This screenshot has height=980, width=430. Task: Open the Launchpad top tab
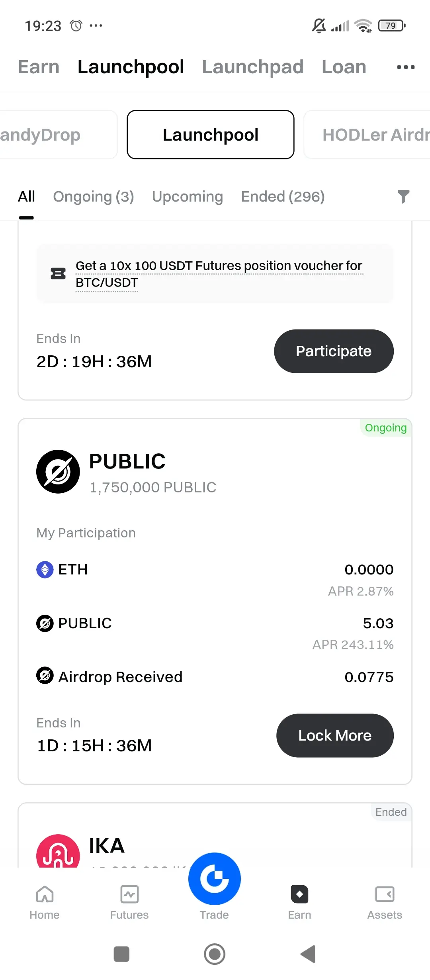pyautogui.click(x=253, y=67)
